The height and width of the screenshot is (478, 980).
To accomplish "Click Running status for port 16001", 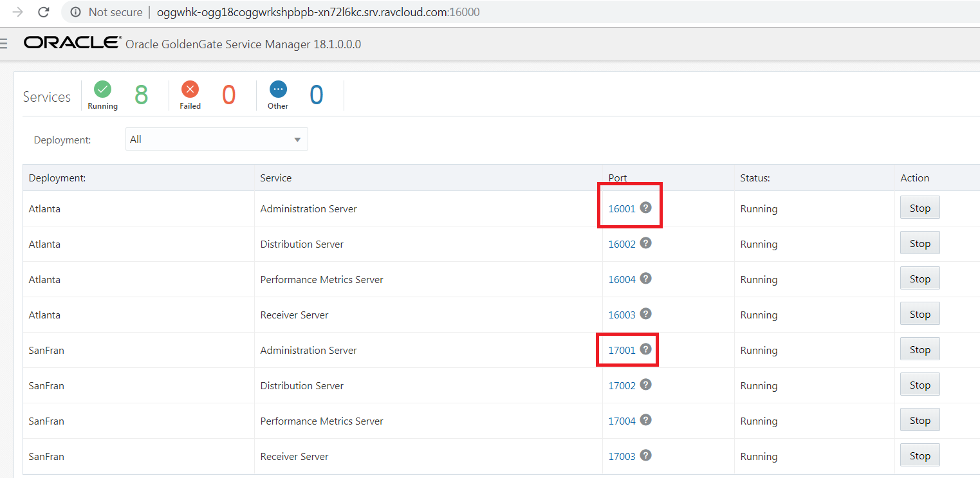I will point(759,209).
